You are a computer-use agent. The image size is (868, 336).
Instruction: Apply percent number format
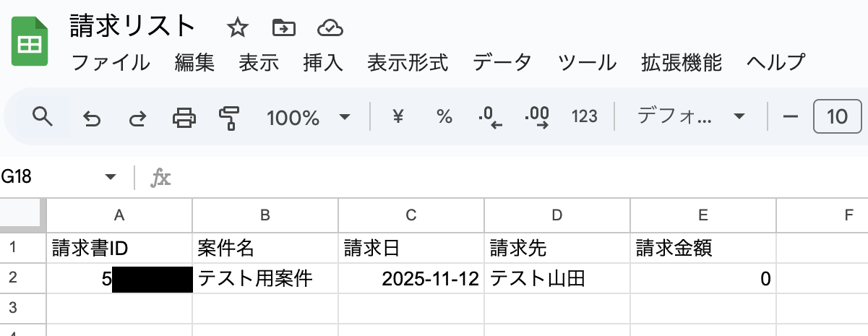point(444,116)
